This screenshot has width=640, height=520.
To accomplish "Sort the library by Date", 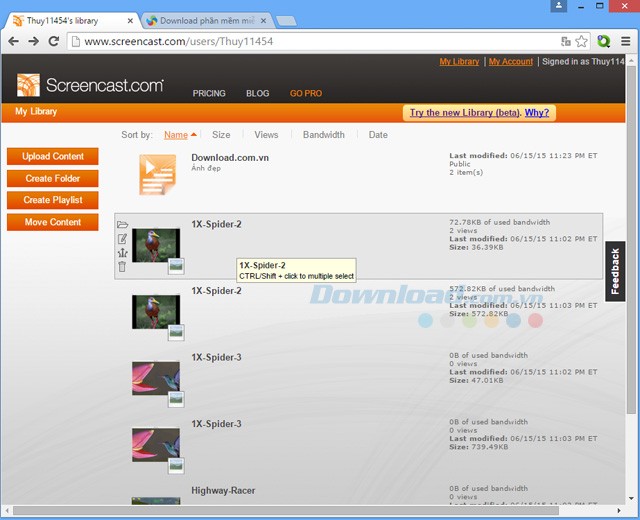I will pos(378,135).
